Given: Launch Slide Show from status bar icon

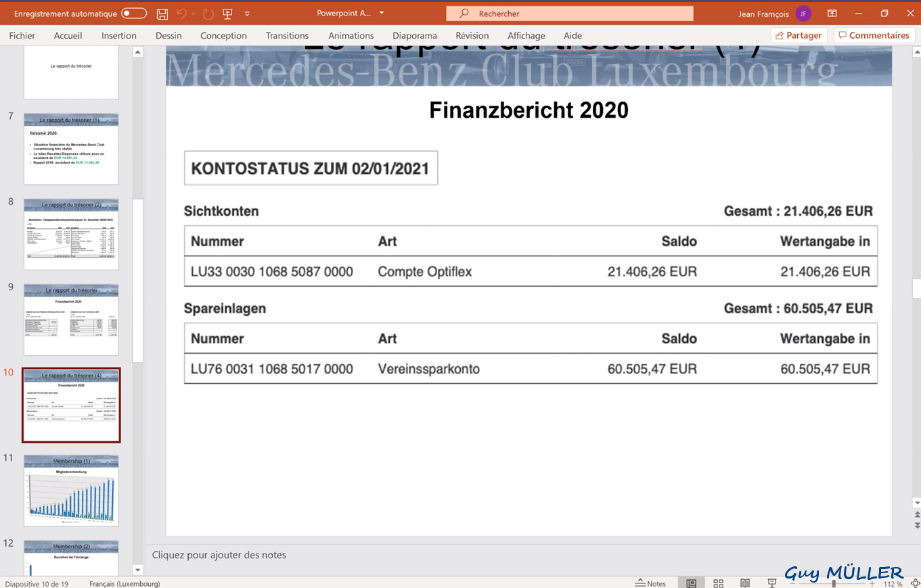Looking at the screenshot, I should 771,583.
